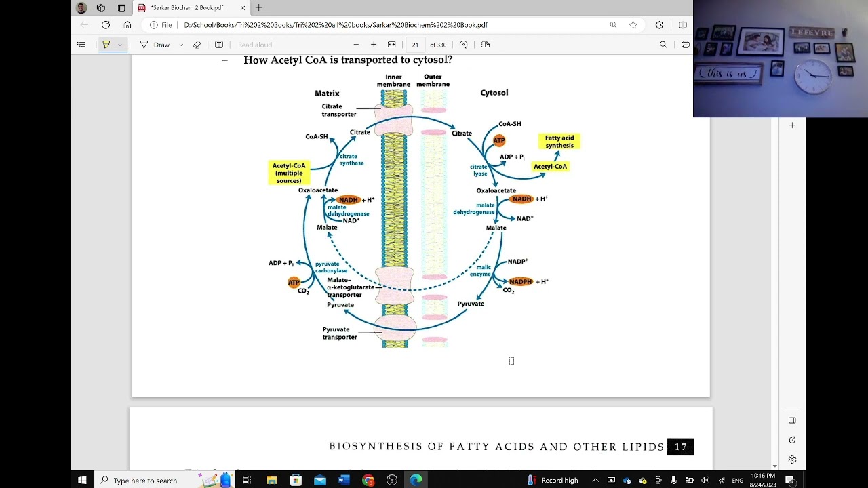The width and height of the screenshot is (868, 488).
Task: Open the Tab actions menu
Action: click(121, 8)
